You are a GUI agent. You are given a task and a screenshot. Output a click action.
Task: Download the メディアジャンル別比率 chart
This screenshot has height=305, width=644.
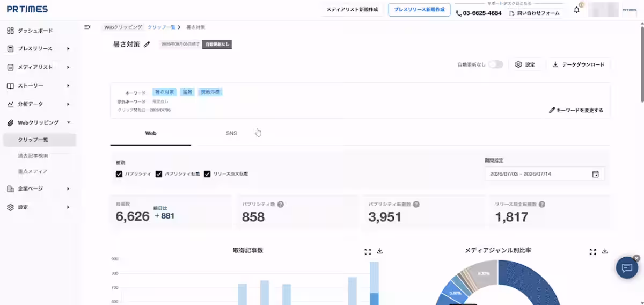click(605, 251)
